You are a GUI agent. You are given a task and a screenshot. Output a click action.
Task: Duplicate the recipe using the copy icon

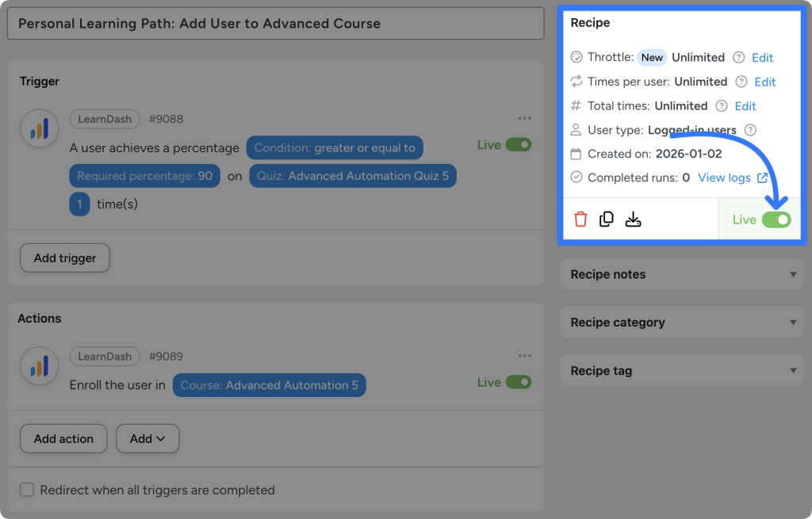607,219
